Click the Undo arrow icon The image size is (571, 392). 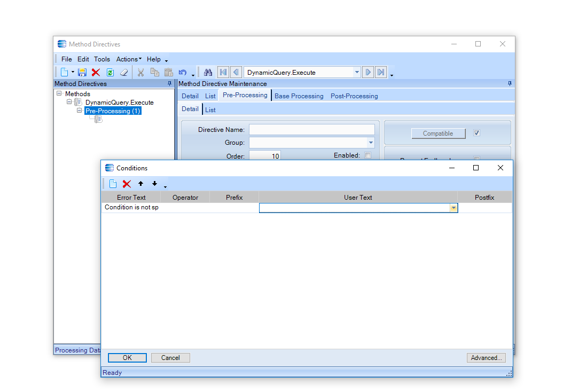183,72
